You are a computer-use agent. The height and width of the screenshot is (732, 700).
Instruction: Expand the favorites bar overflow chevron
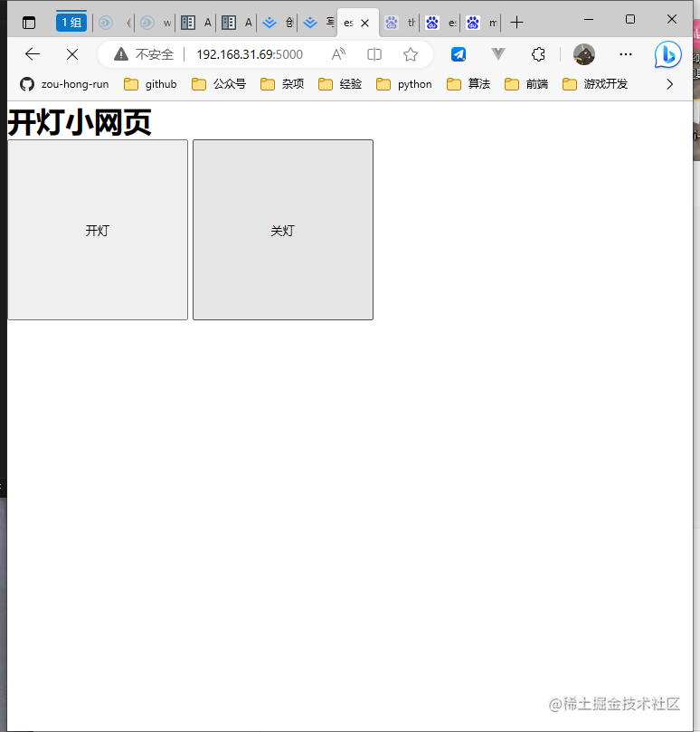point(669,84)
